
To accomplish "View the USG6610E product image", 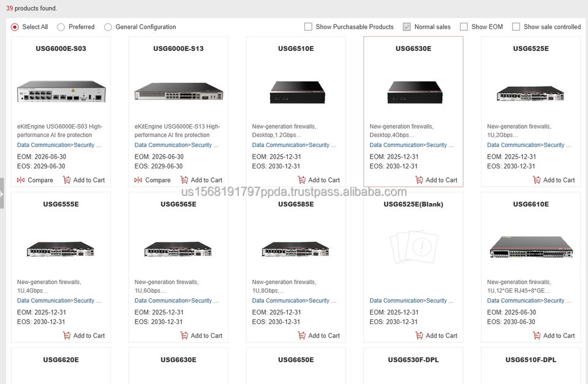I will (531, 247).
